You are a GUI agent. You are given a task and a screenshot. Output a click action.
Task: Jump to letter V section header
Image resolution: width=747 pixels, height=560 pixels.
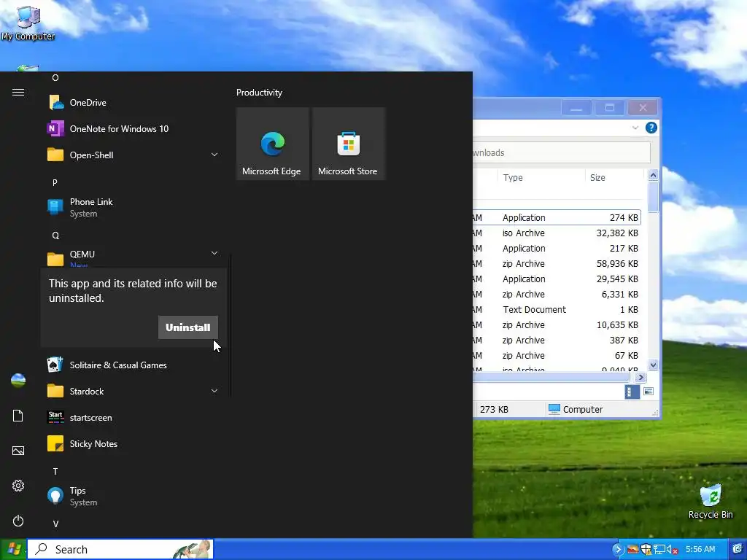tap(55, 524)
